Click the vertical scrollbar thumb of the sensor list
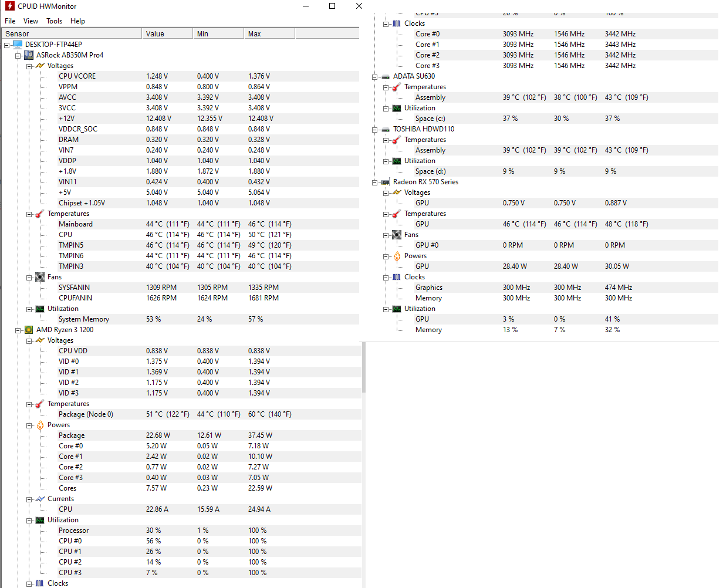Image resolution: width=723 pixels, height=588 pixels. pyautogui.click(x=364, y=367)
